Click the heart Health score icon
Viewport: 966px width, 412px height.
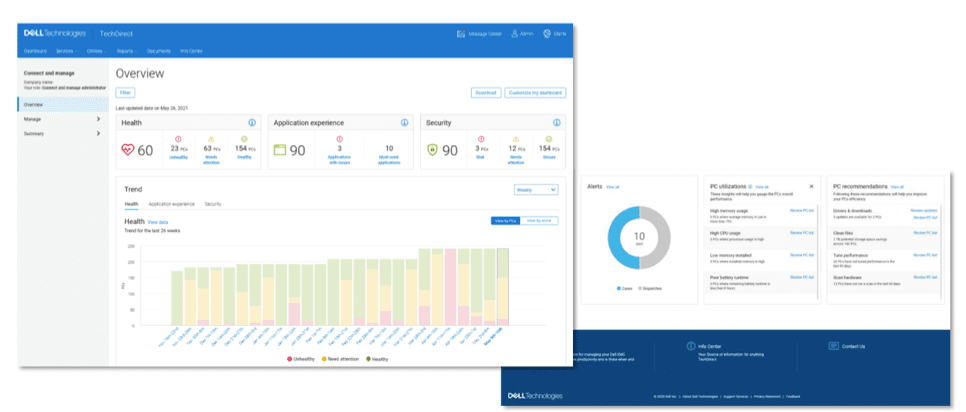pos(127,150)
